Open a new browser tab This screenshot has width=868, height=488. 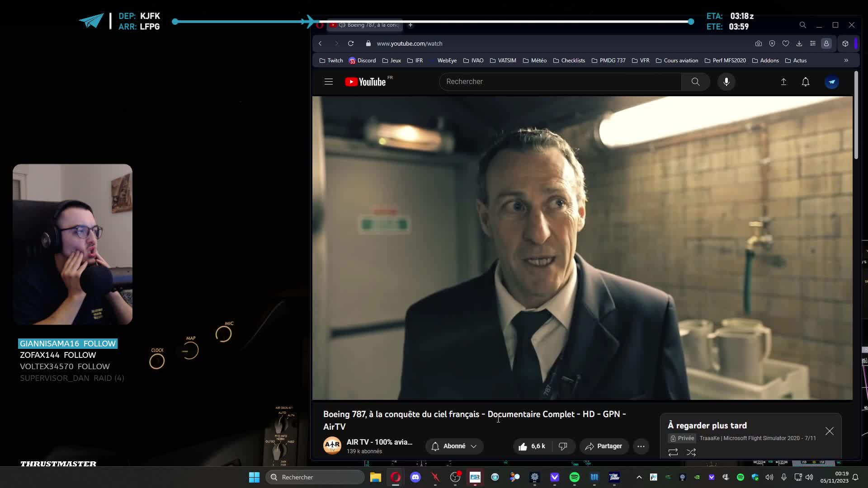pyautogui.click(x=410, y=25)
